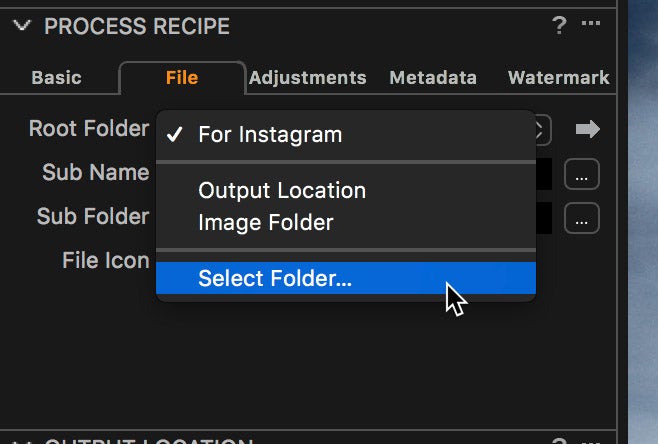Open Process Recipe help question mark
Screen dimensions: 658x444
tap(559, 26)
